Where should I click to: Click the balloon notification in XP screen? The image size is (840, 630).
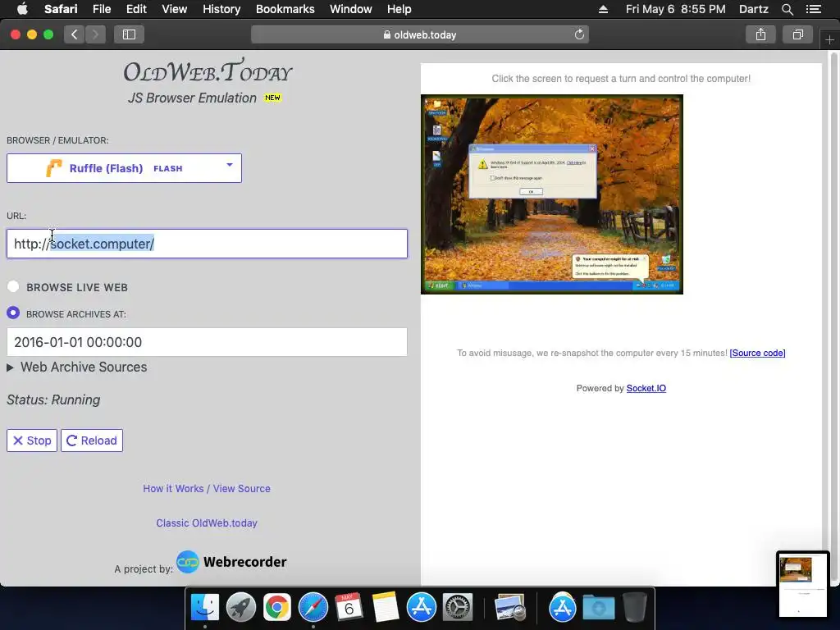[609, 267]
